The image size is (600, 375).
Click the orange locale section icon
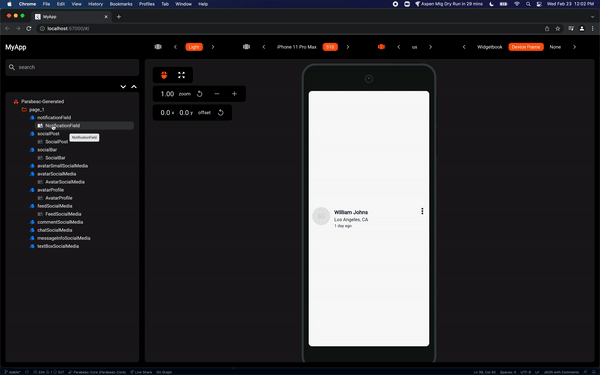(381, 47)
